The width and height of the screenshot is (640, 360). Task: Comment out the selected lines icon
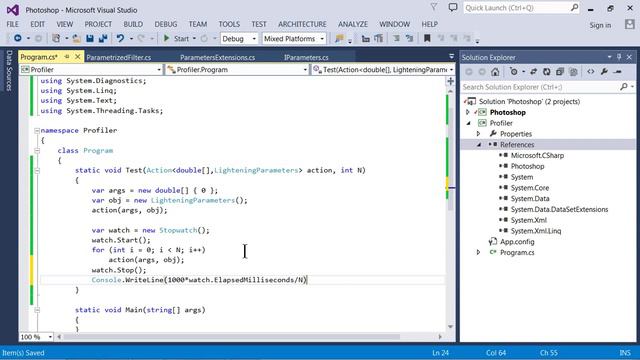(x=396, y=38)
